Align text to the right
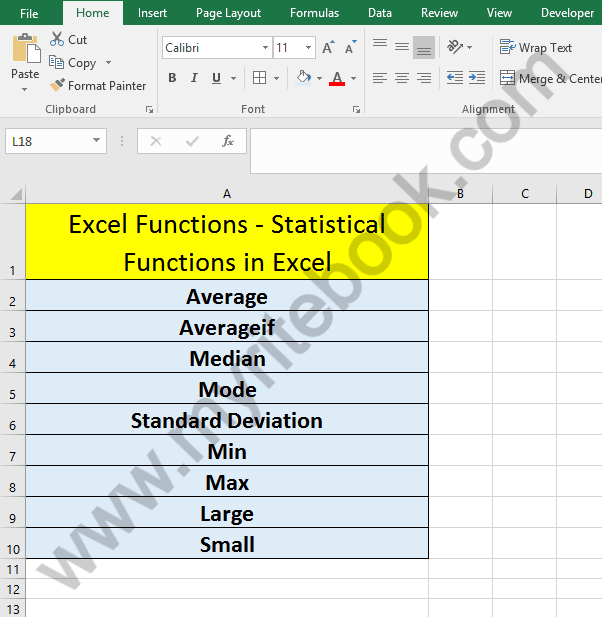The height and width of the screenshot is (617, 602). coord(424,78)
